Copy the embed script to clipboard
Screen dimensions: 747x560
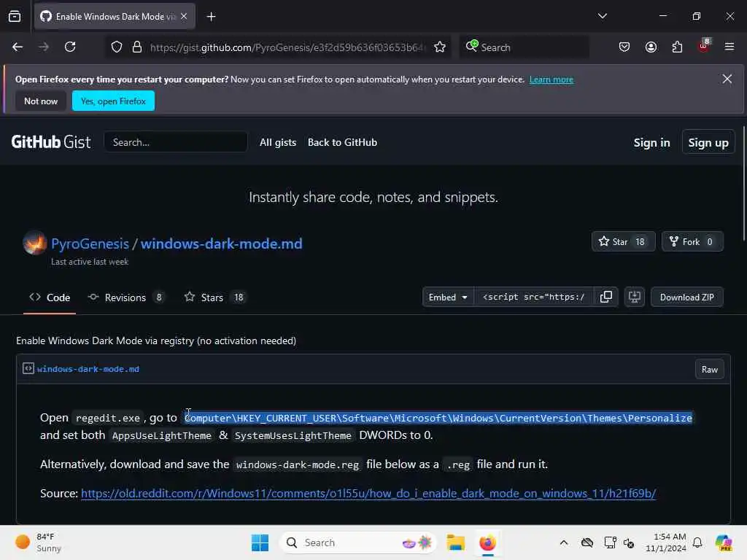click(x=606, y=297)
